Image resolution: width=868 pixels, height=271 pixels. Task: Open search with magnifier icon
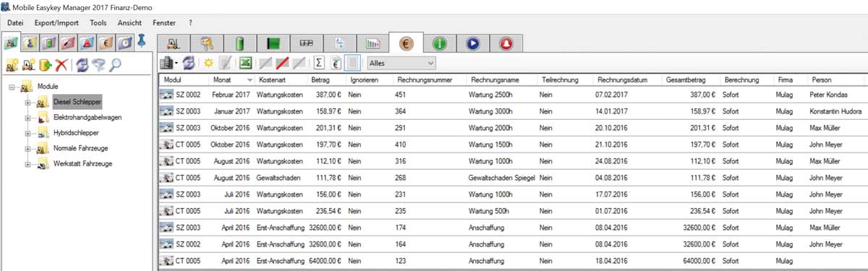(116, 64)
